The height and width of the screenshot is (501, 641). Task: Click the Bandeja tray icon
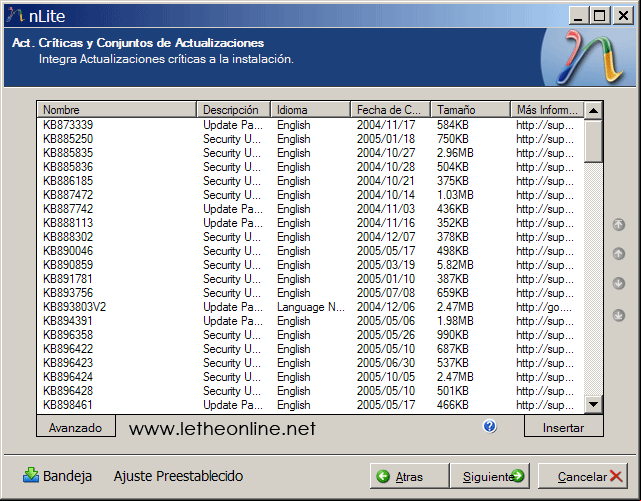click(x=31, y=476)
